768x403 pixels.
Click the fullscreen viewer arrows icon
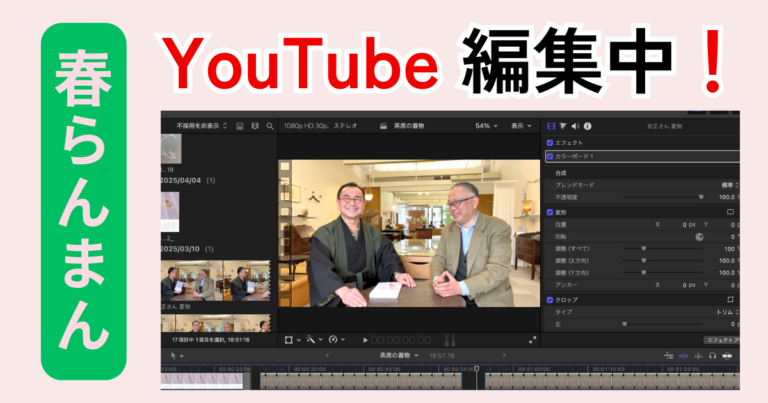click(532, 340)
